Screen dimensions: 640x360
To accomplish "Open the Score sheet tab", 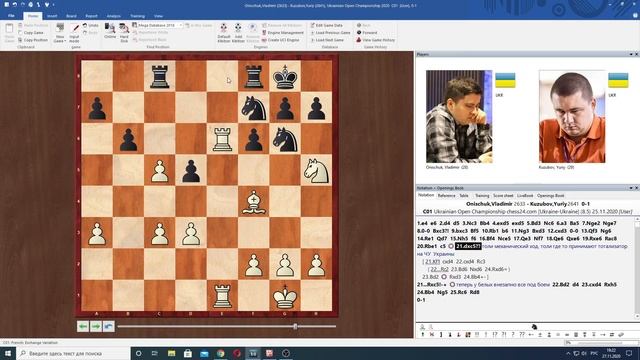I will coord(503,196).
